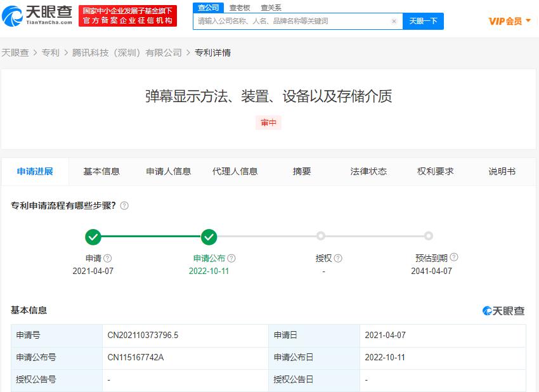Switch to the 权利要求 tab
Screen dimensions: 539x392
[435, 171]
